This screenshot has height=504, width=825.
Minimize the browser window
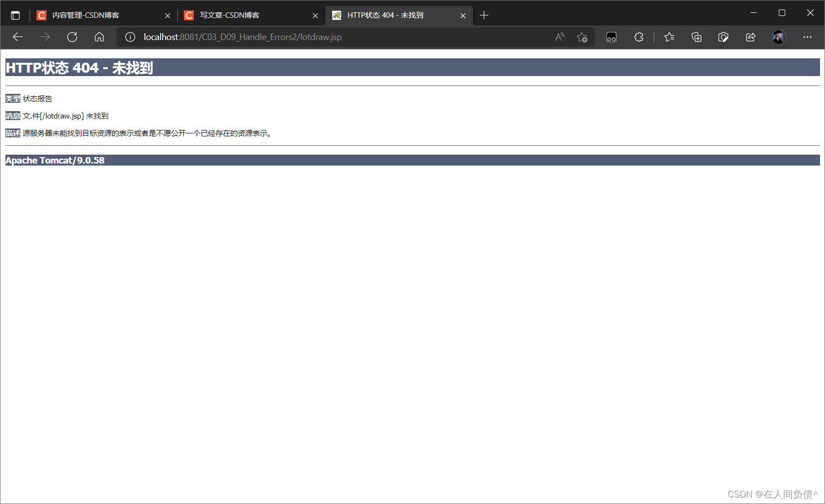753,13
